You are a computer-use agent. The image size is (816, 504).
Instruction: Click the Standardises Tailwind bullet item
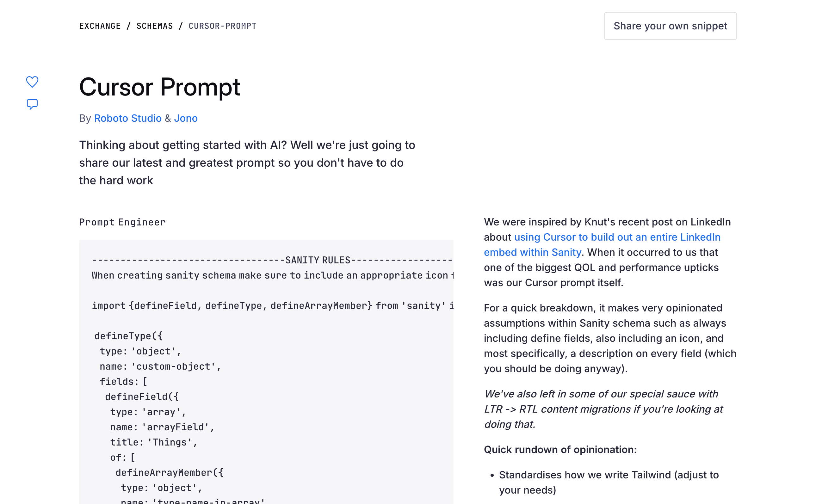tap(609, 482)
